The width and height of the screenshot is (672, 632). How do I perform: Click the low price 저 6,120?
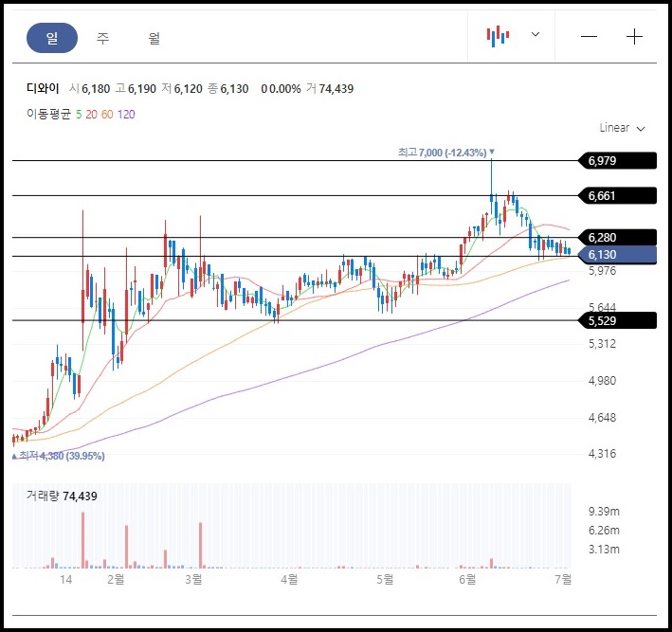[182, 89]
